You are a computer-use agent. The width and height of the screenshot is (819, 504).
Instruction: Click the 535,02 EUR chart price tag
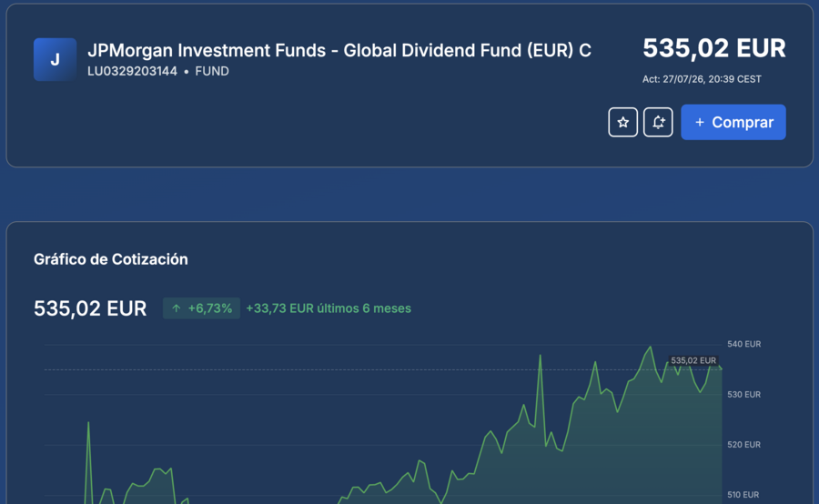pyautogui.click(x=693, y=361)
